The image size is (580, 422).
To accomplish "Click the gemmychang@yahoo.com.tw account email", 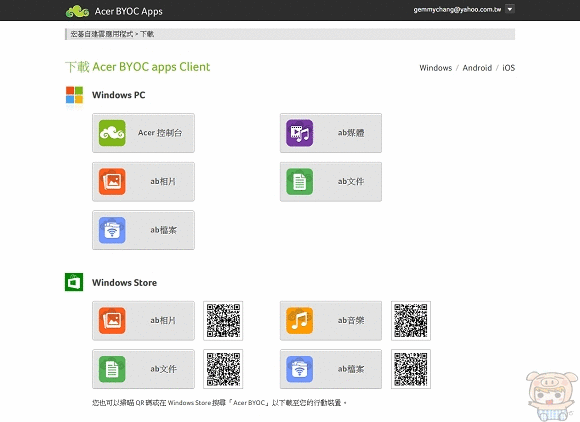I will tap(457, 10).
